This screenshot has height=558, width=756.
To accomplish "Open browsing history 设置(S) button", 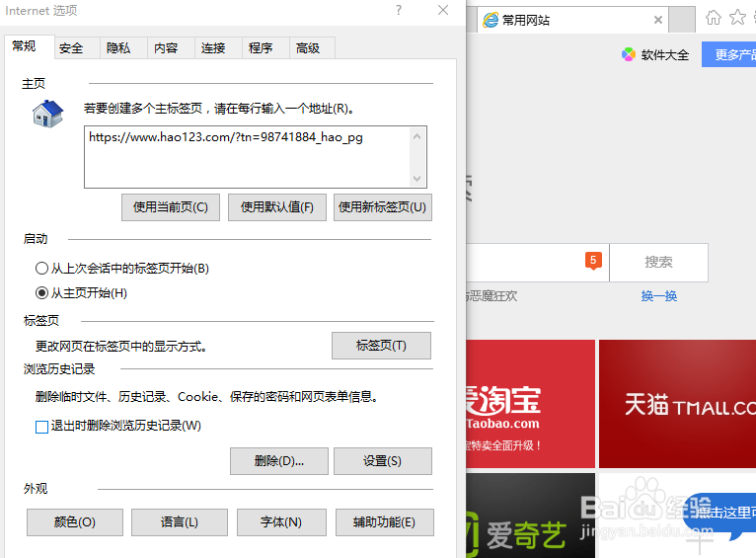I will tap(383, 461).
